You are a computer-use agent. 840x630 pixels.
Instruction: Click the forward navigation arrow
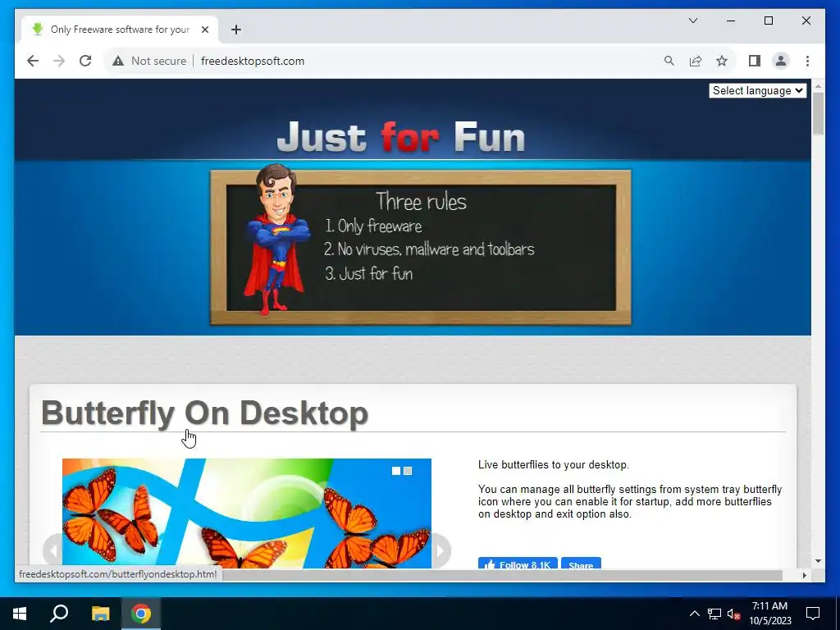(59, 61)
